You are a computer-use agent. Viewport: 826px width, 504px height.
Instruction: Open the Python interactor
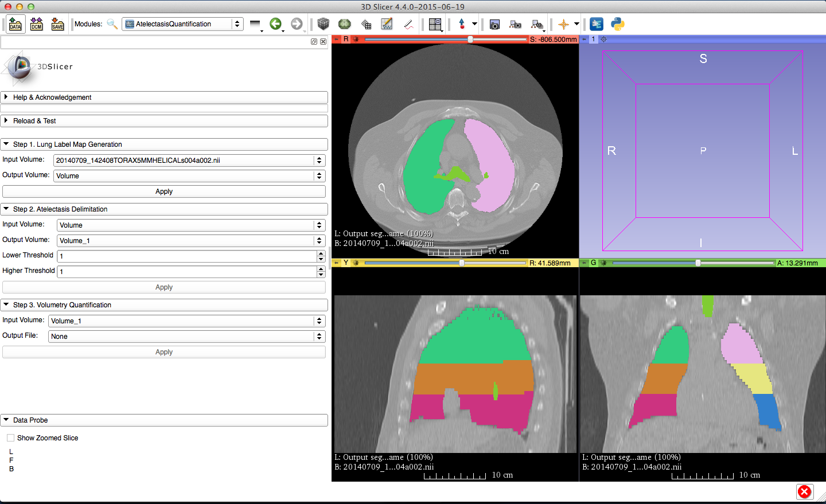pyautogui.click(x=618, y=24)
